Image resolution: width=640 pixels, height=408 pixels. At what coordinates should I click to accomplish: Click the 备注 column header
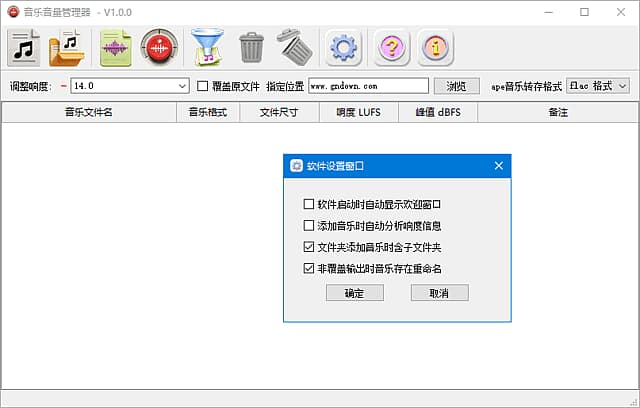coord(558,112)
